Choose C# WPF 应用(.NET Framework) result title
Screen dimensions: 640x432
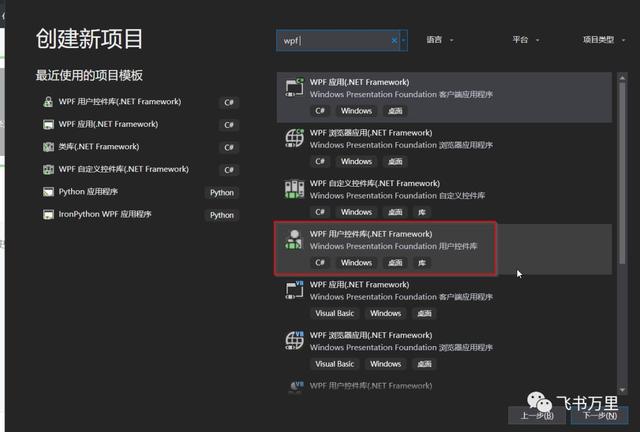tap(359, 82)
